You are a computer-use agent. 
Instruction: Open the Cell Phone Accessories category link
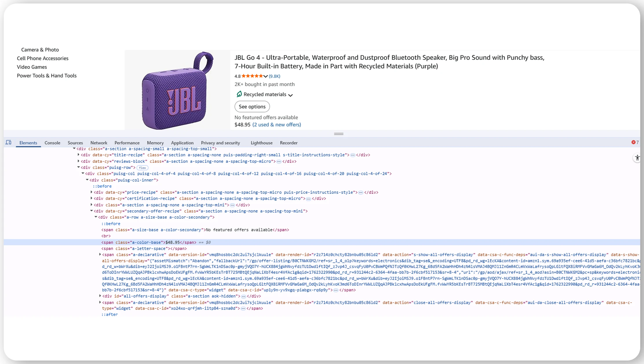click(x=43, y=58)
